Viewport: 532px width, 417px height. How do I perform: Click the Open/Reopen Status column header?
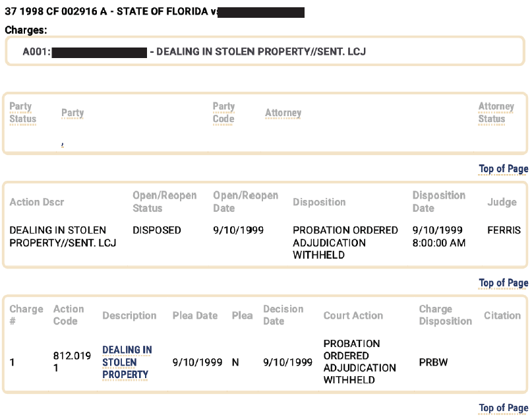165,202
